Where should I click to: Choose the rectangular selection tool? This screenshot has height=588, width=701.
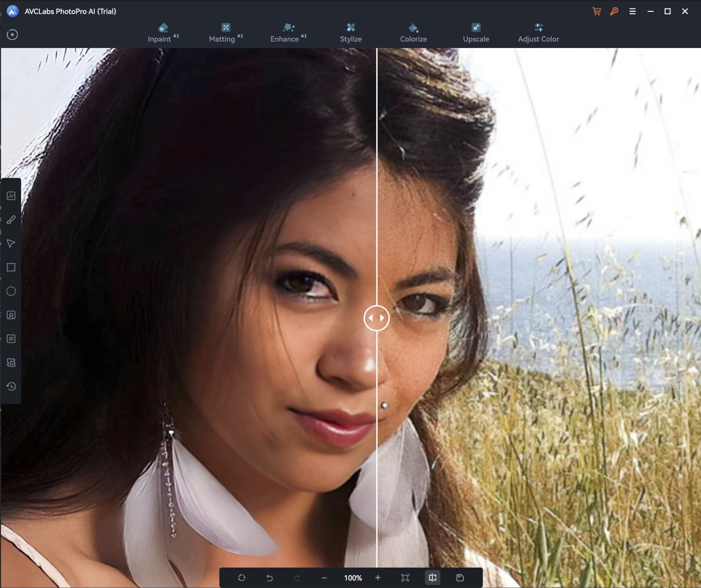[12, 267]
